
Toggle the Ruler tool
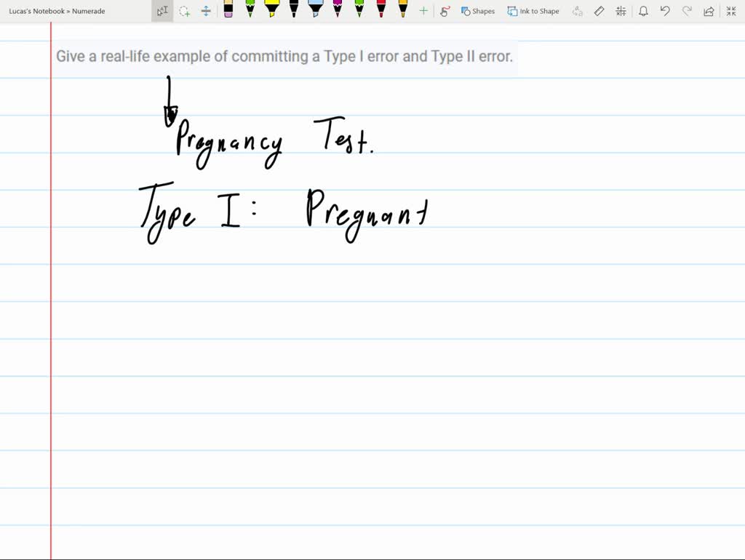tap(599, 11)
